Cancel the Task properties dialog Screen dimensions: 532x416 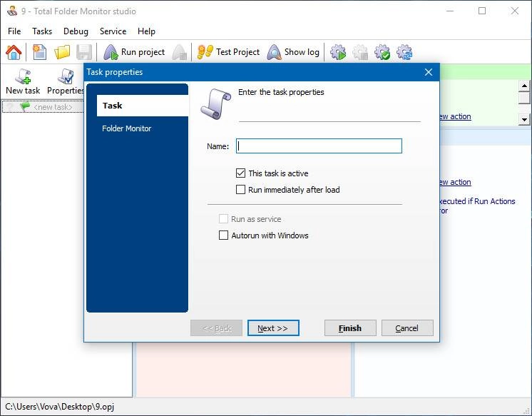(x=407, y=328)
